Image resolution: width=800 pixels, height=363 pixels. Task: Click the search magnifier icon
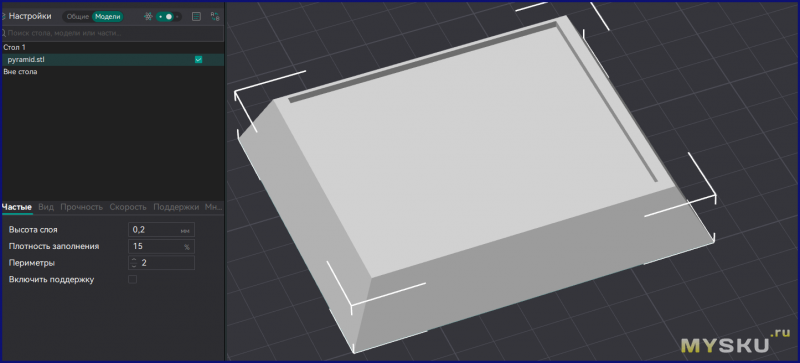3,33
